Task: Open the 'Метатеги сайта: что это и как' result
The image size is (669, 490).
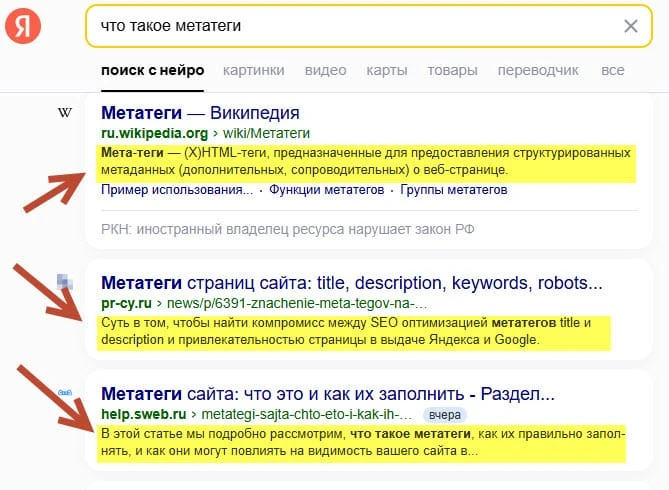Action: 328,394
